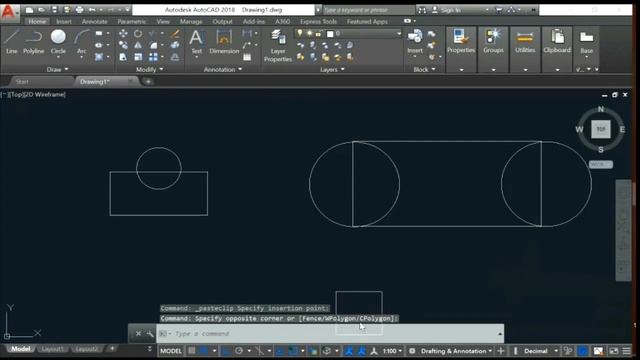Click the Move tool in Modify panel
Screen dimensions: 640x360
123,33
